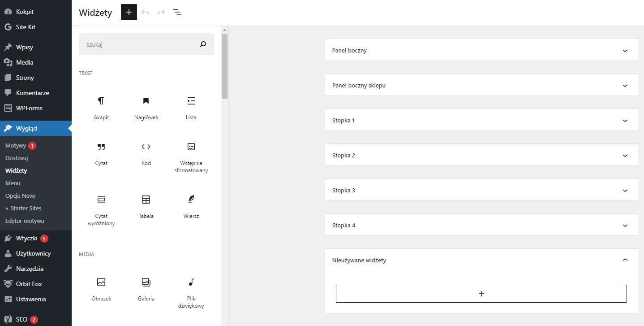Viewport: 644px width, 326px height.
Task: Open the Ustawienia admin menu
Action: (31, 299)
